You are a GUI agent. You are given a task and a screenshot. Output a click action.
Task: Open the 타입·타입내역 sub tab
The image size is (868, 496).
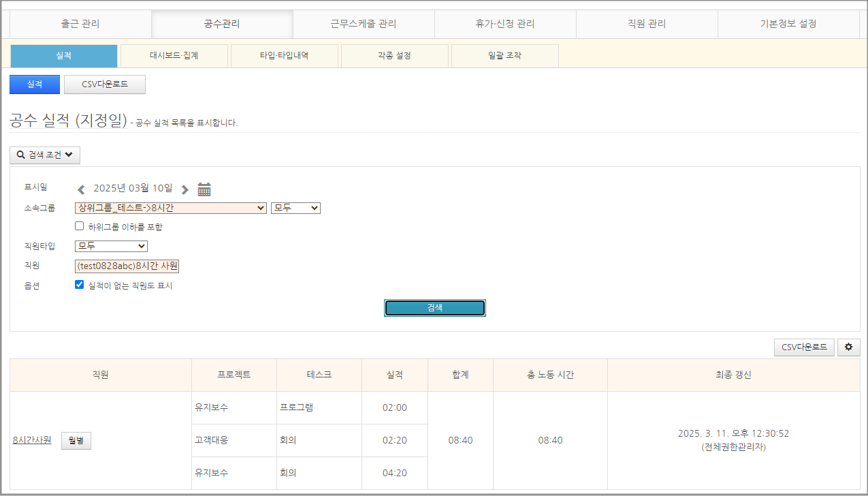click(284, 56)
